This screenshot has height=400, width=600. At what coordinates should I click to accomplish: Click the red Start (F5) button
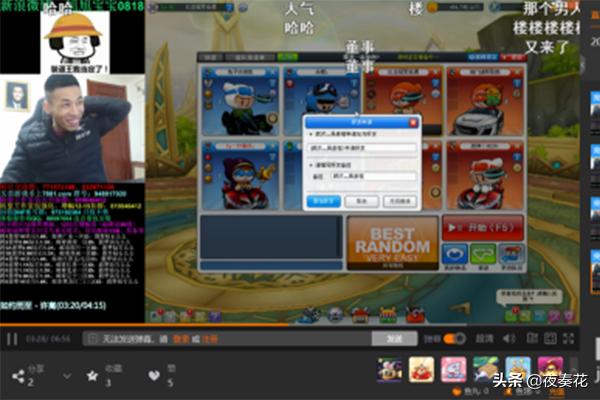(483, 228)
